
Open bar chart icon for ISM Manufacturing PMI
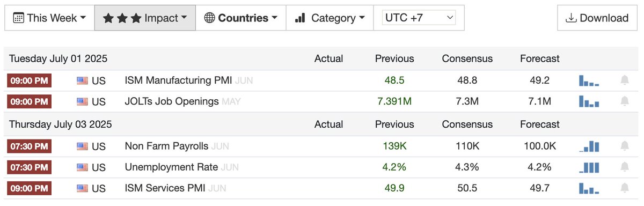coord(589,80)
